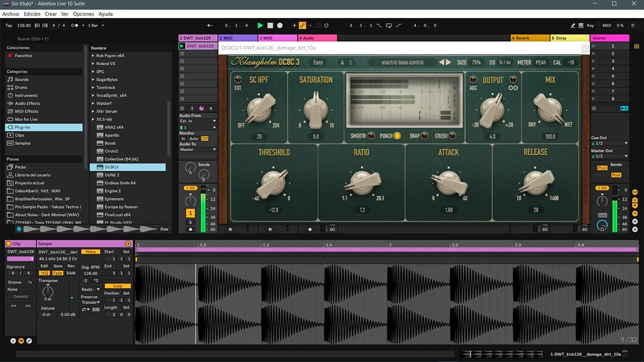Screen dimensions: 644x362
Task: Toggle the Fade sample option
Action: pyautogui.click(x=57, y=273)
